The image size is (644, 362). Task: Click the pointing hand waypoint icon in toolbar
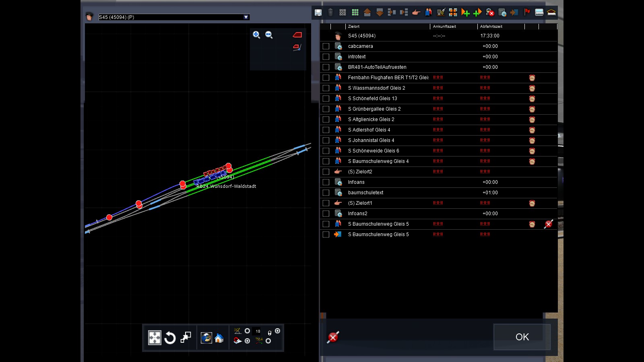point(416,12)
